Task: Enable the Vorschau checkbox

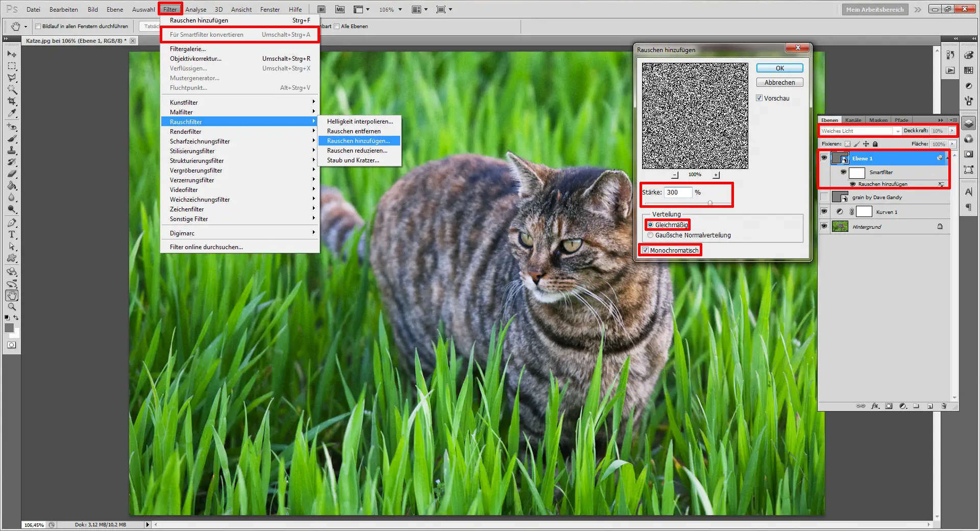Action: coord(760,98)
